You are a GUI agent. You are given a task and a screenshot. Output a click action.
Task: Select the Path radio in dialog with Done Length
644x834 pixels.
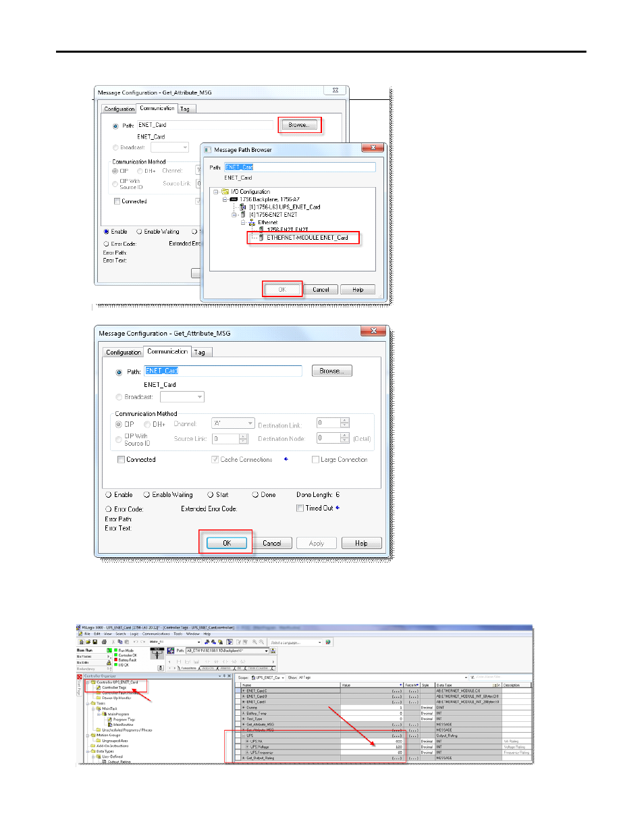point(119,372)
